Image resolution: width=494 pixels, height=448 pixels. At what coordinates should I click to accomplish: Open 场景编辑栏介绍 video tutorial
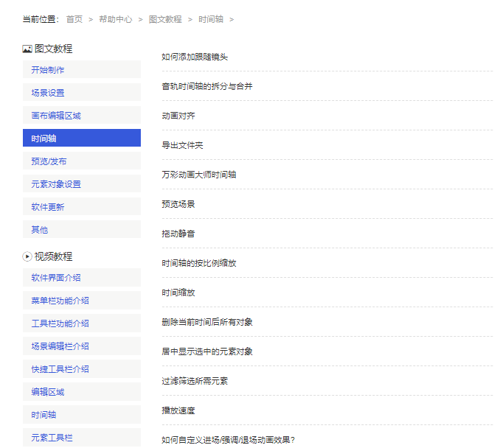coord(82,346)
